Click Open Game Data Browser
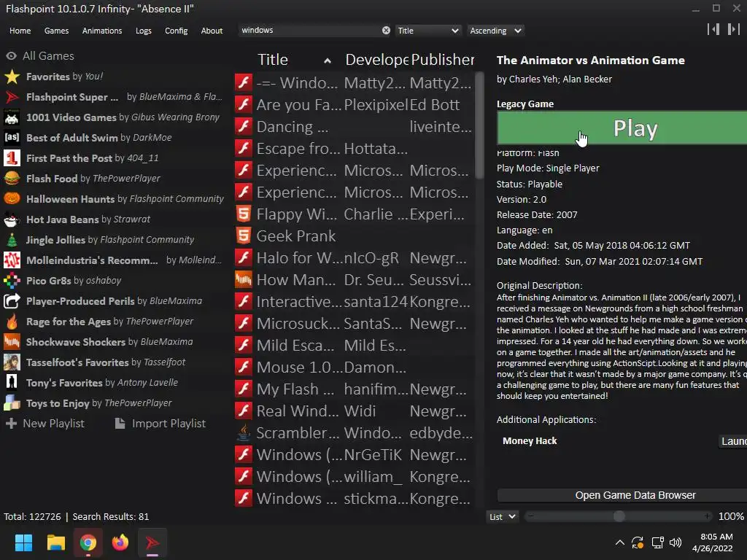 [622, 495]
